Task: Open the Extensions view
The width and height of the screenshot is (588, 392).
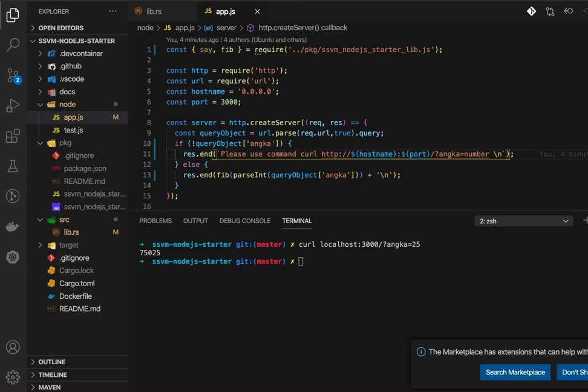Action: [13, 136]
